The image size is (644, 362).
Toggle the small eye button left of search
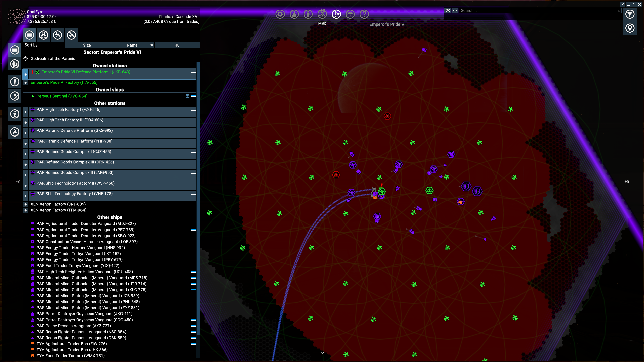pos(455,11)
